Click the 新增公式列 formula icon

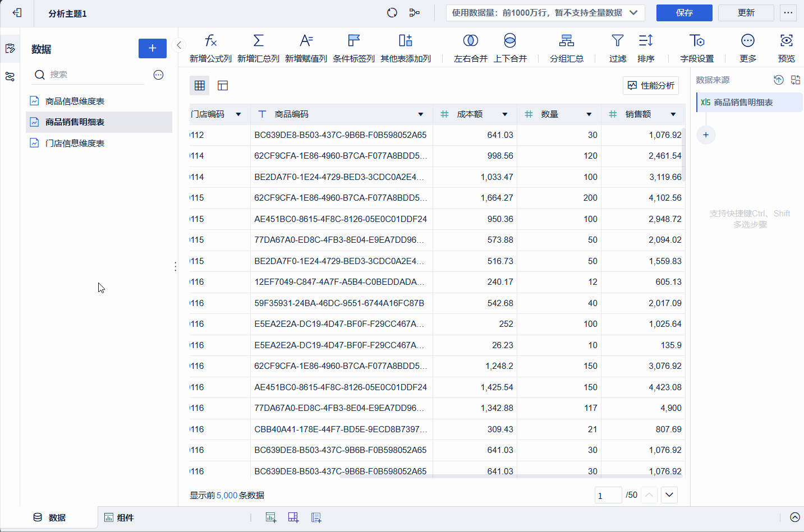(210, 41)
